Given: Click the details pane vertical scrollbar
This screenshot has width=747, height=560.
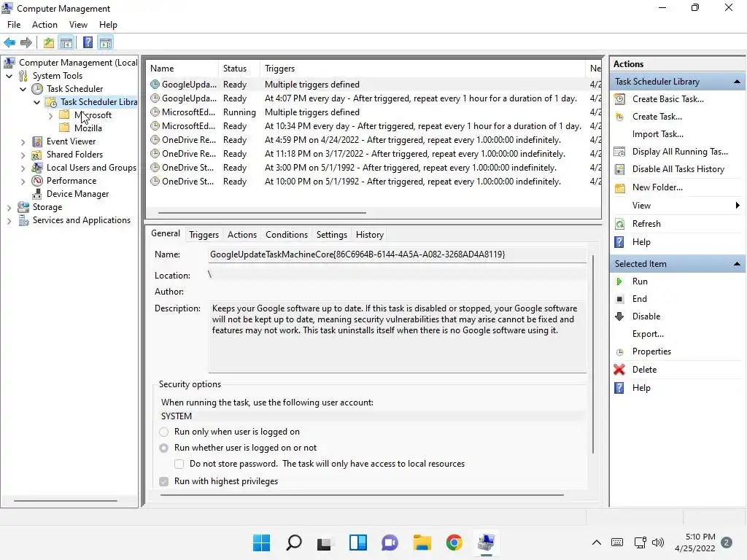Looking at the screenshot, I should coord(592,354).
